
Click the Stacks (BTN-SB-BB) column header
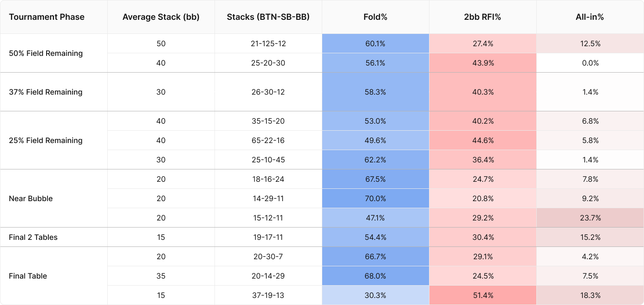coord(268,17)
